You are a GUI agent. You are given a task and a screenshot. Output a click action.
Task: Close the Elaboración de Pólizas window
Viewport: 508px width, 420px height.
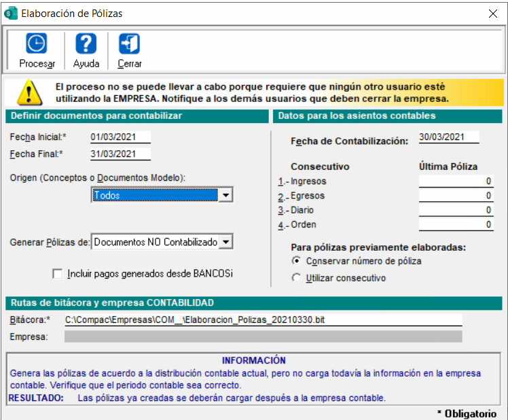pyautogui.click(x=493, y=13)
